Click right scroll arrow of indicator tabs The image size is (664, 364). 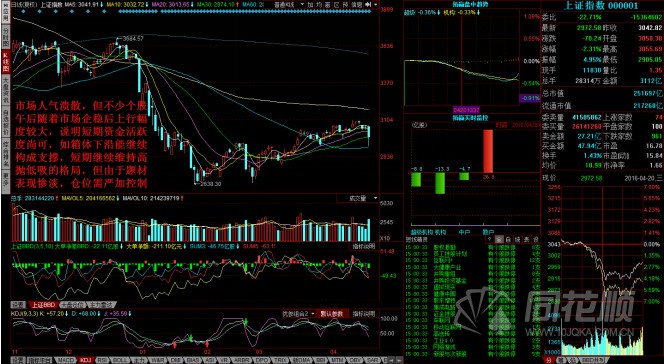click(400, 360)
